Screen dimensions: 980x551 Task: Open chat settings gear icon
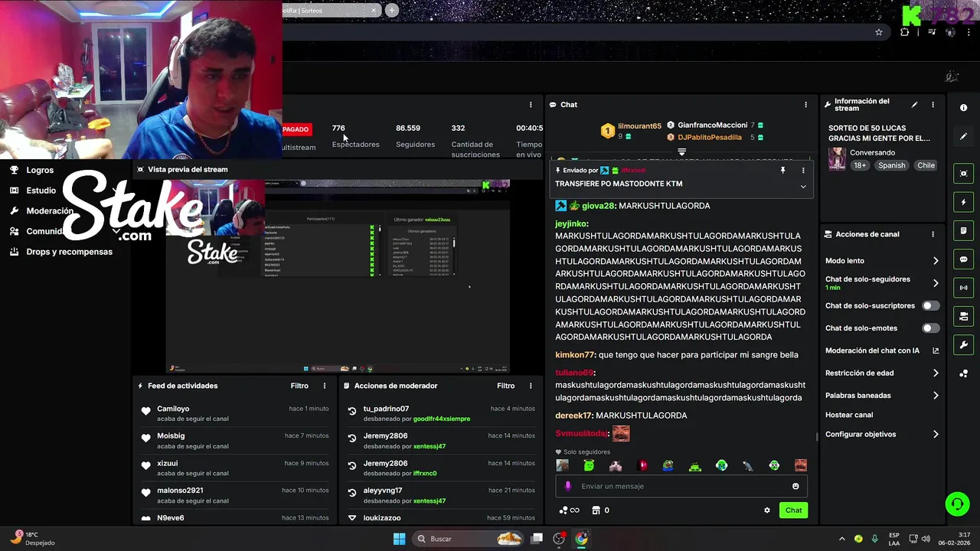coord(766,510)
